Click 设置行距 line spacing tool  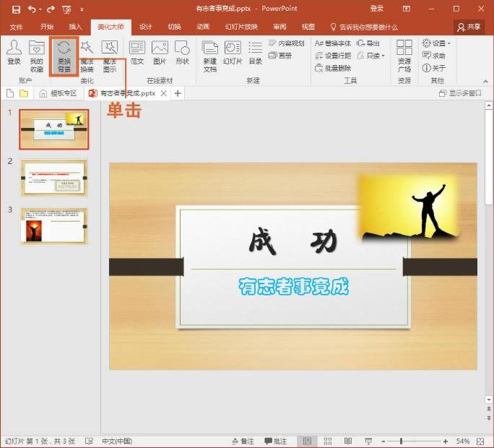coord(333,56)
